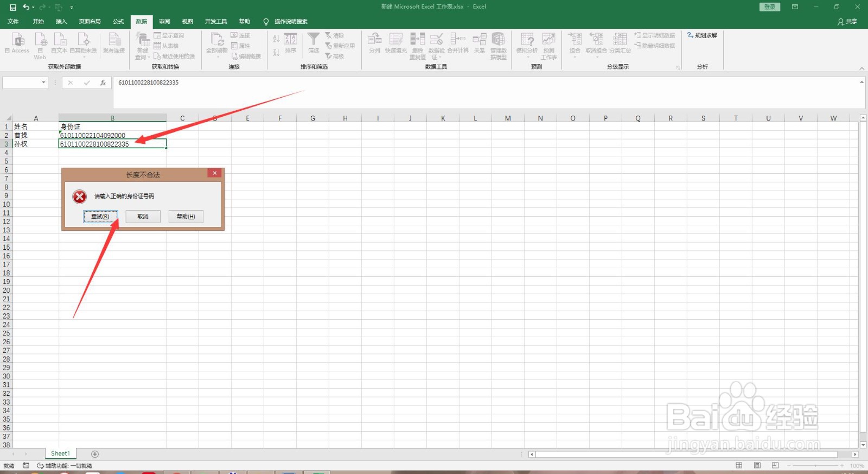Image resolution: width=868 pixels, height=474 pixels.
Task: Collapse the ribbon with the arrow
Action: click(x=861, y=68)
